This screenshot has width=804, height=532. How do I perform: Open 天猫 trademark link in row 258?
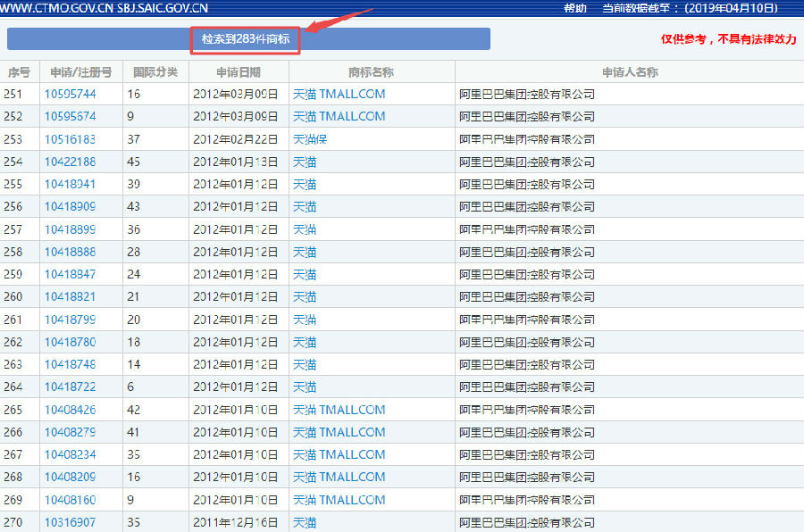point(305,252)
